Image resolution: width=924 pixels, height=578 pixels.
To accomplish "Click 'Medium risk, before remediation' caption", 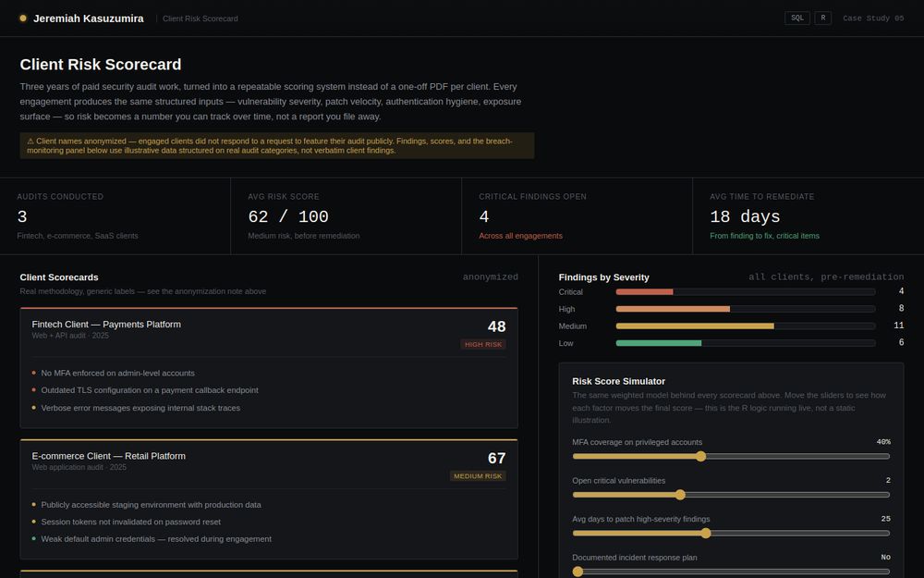I will (x=303, y=236).
